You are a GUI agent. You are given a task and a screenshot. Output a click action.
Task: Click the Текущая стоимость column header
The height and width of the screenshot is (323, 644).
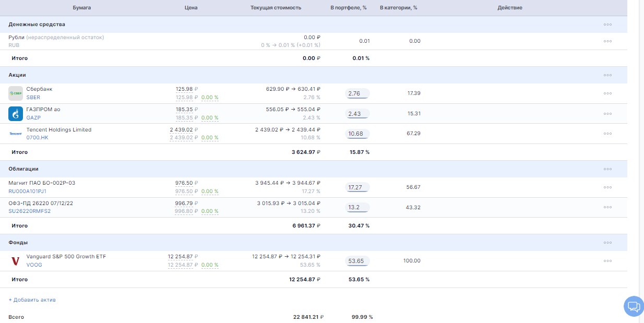pyautogui.click(x=276, y=8)
